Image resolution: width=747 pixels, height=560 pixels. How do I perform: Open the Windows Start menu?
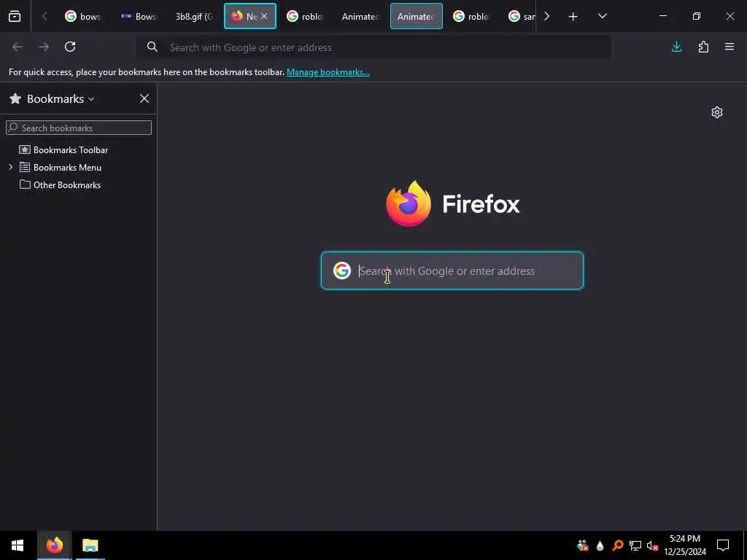[18, 545]
